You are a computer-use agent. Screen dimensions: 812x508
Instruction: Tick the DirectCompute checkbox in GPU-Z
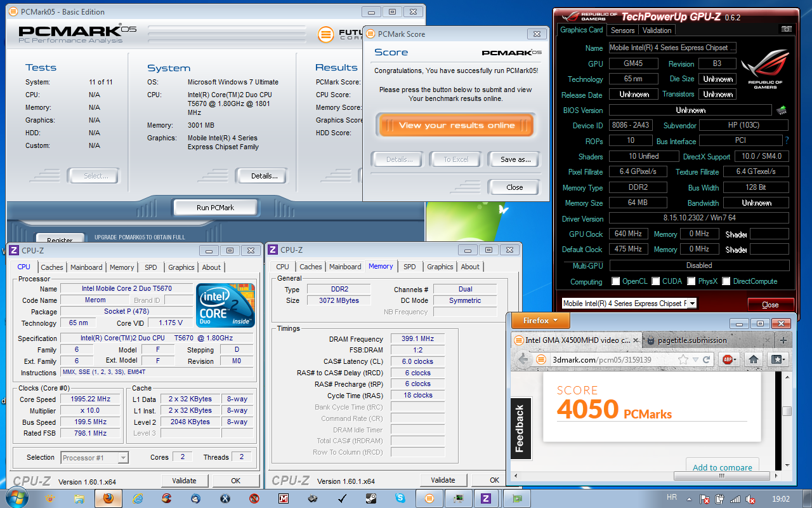point(726,281)
